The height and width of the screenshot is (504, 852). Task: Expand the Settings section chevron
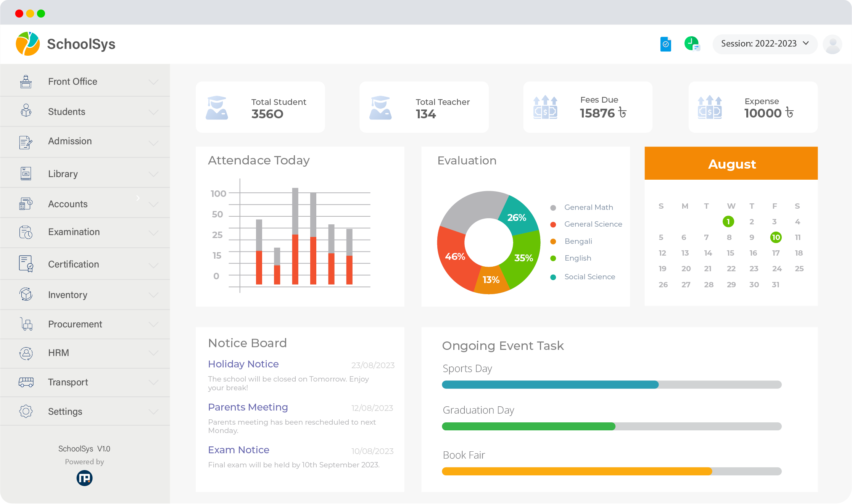pos(154,412)
